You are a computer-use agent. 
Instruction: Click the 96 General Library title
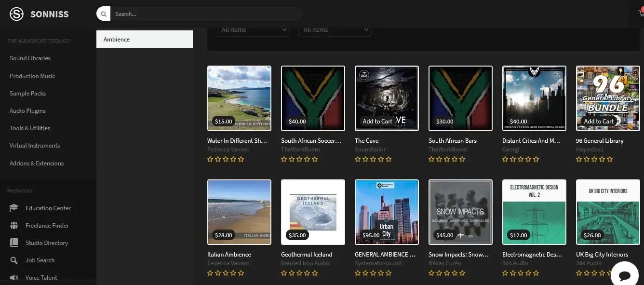click(600, 141)
